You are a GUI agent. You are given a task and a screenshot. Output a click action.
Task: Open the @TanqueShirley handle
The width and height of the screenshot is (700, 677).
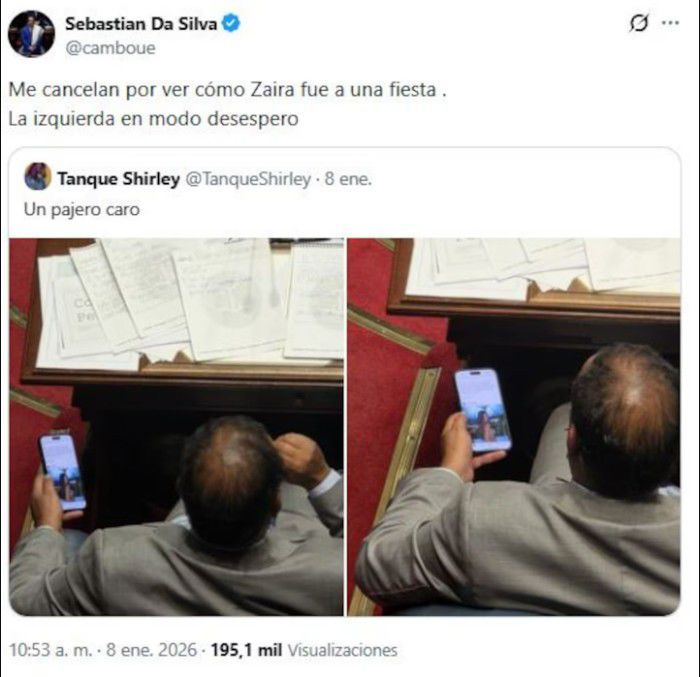248,179
